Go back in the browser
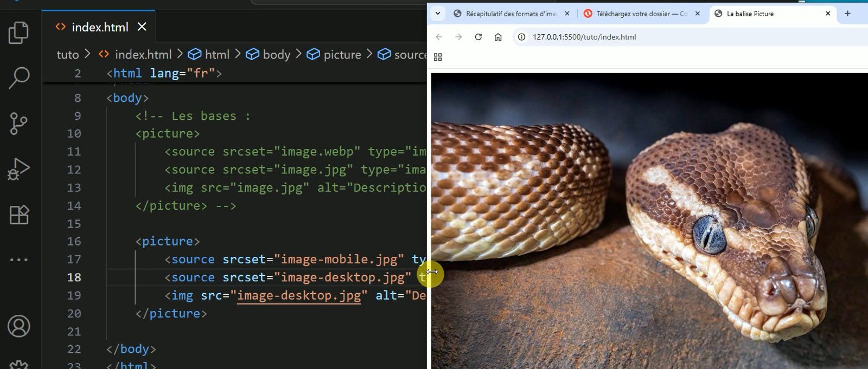Image resolution: width=868 pixels, height=369 pixels. pos(439,37)
